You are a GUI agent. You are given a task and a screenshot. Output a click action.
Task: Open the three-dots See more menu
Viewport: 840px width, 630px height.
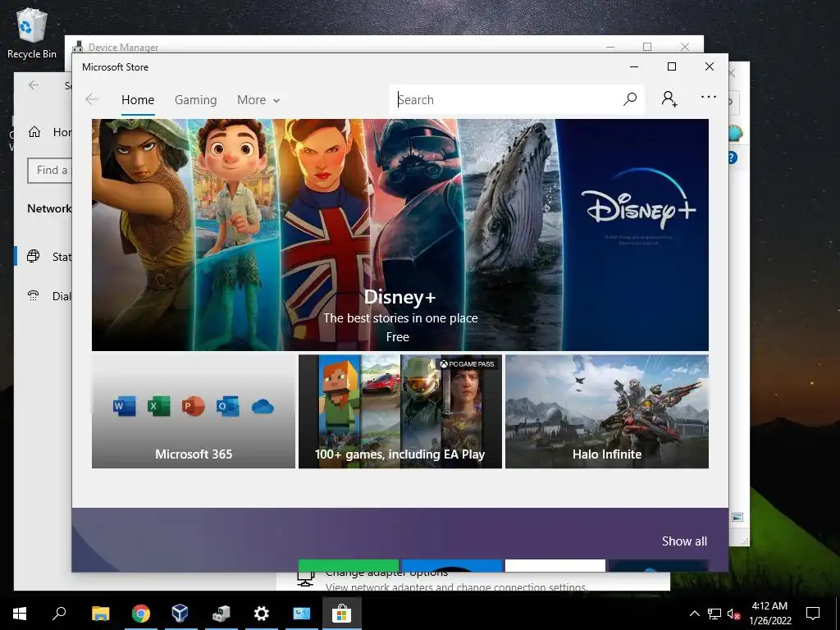[x=708, y=97]
